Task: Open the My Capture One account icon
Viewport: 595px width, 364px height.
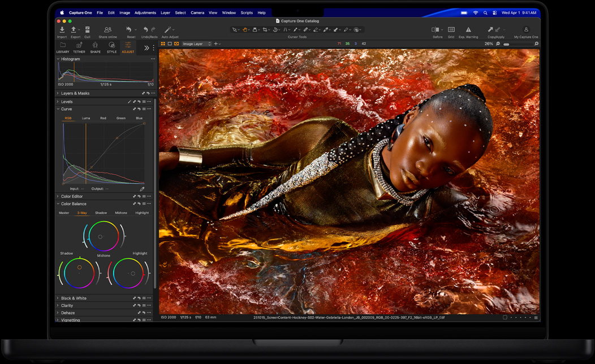Action: tap(525, 29)
